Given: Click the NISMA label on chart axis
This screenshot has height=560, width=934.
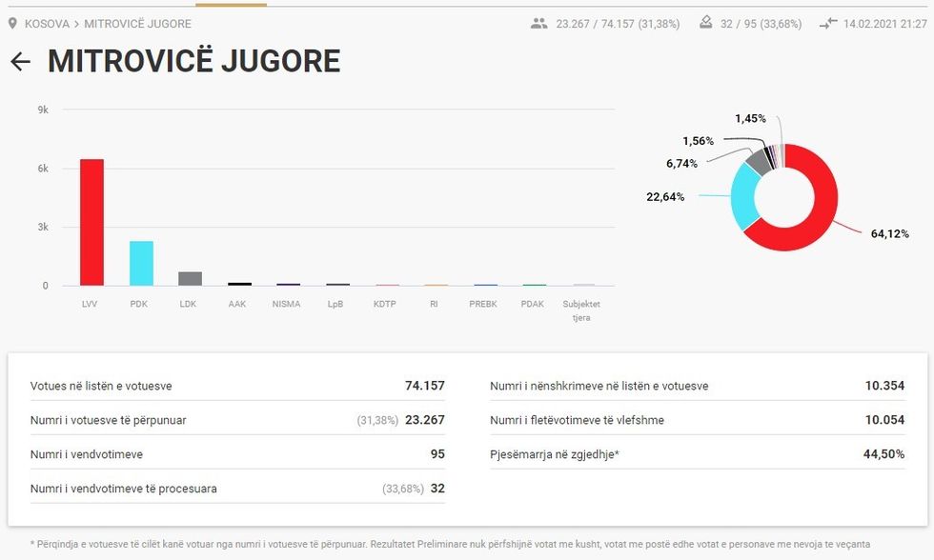Looking at the screenshot, I should [286, 305].
